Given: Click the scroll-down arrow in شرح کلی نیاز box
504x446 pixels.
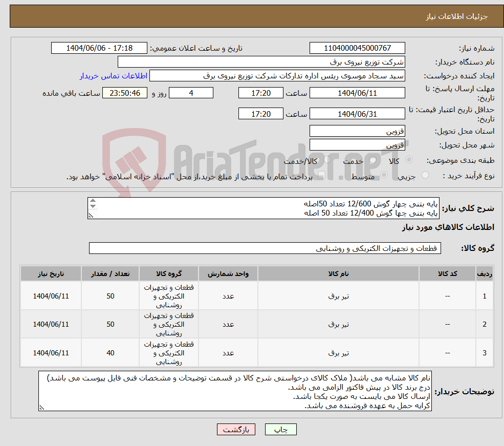Looking at the screenshot, I should 93,206.
